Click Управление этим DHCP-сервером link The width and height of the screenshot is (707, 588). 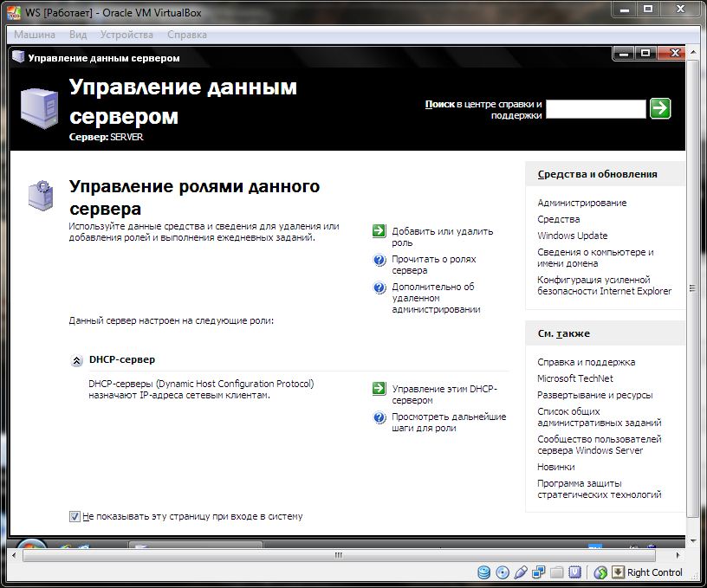pos(444,394)
